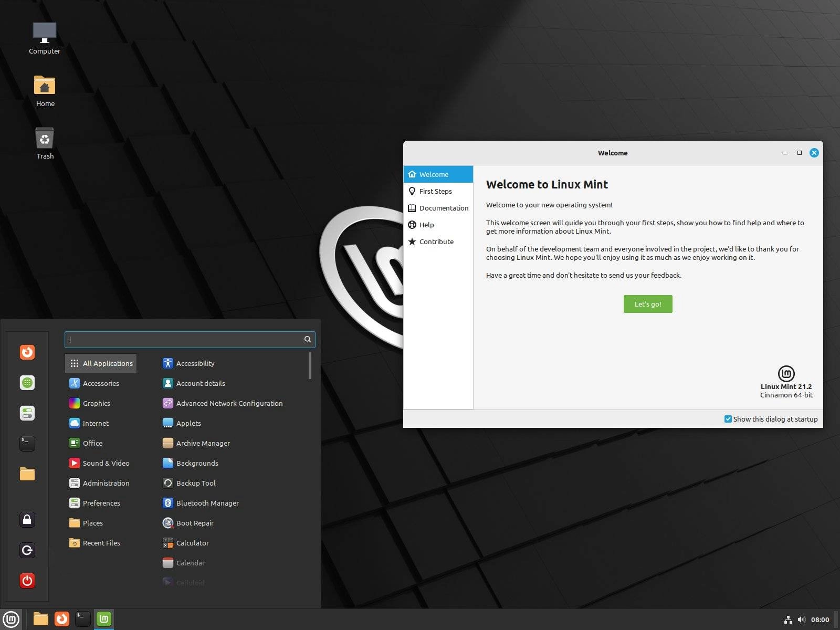Screen dimensions: 840x630
Task: Close the Welcome window
Action: [814, 153]
